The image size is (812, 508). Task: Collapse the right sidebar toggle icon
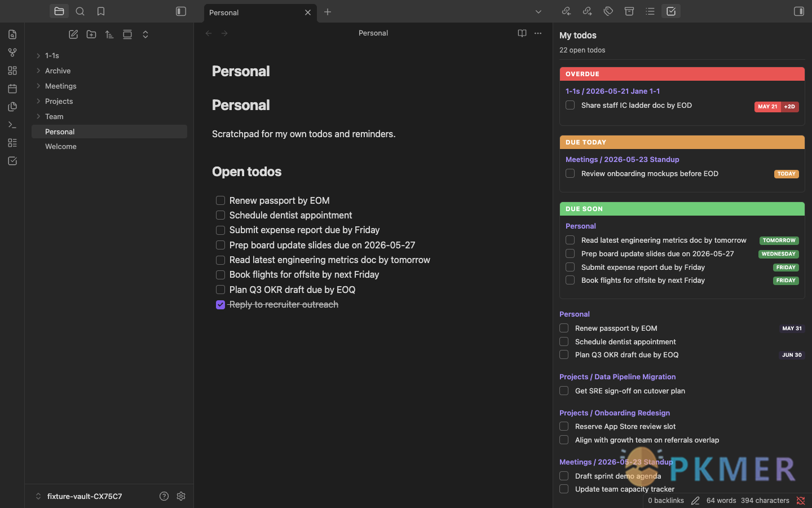point(799,11)
